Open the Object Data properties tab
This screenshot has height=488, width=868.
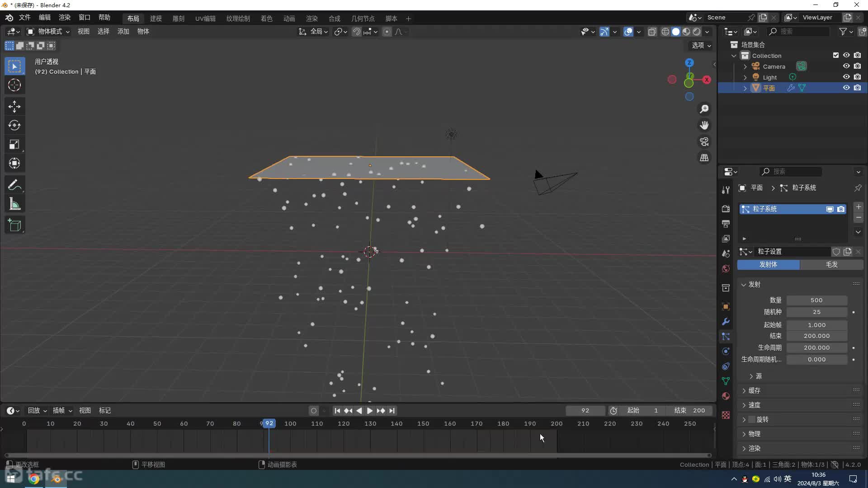click(726, 381)
